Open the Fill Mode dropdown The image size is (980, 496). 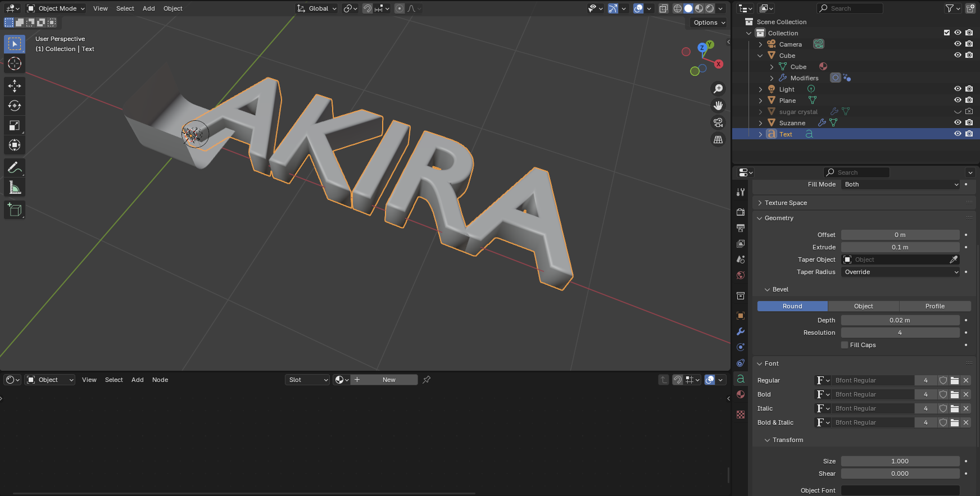[x=901, y=184]
